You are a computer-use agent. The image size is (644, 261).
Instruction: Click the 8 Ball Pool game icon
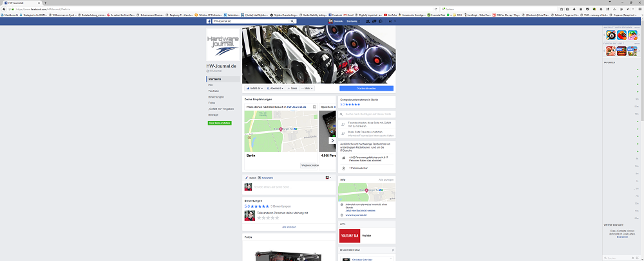pyautogui.click(x=611, y=35)
